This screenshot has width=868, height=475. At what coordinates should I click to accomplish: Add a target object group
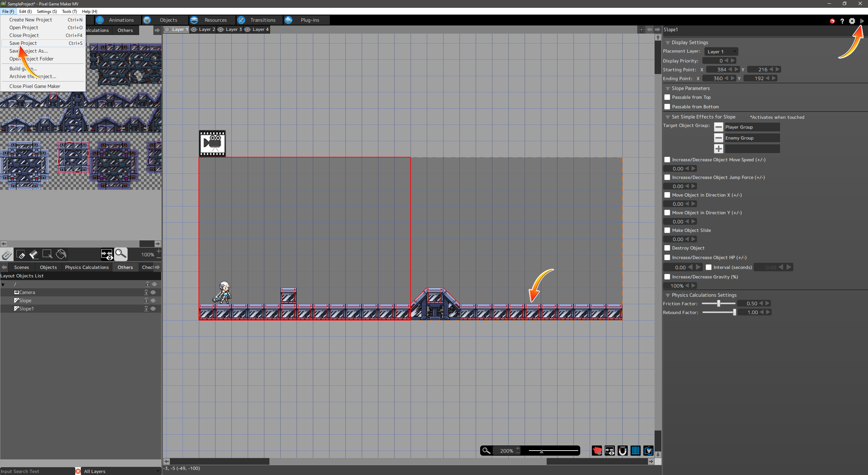(x=718, y=149)
